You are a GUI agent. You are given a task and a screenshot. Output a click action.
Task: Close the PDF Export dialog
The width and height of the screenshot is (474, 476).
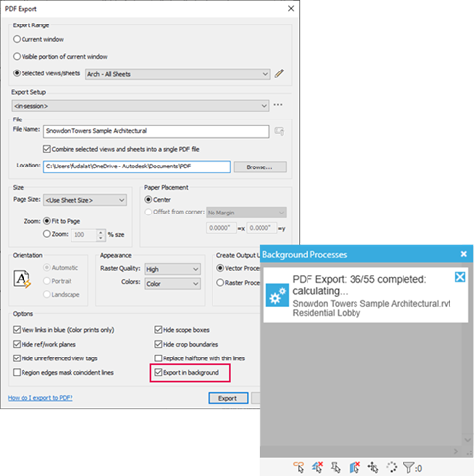tap(291, 9)
